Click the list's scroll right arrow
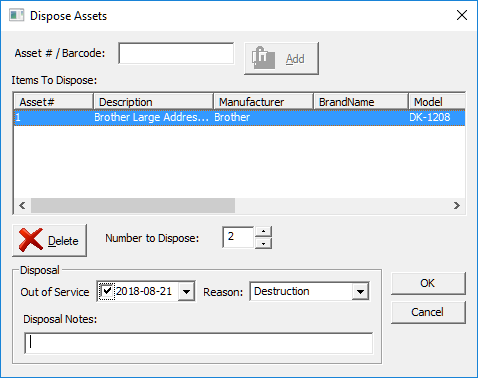The height and width of the screenshot is (378, 478). pyautogui.click(x=457, y=205)
